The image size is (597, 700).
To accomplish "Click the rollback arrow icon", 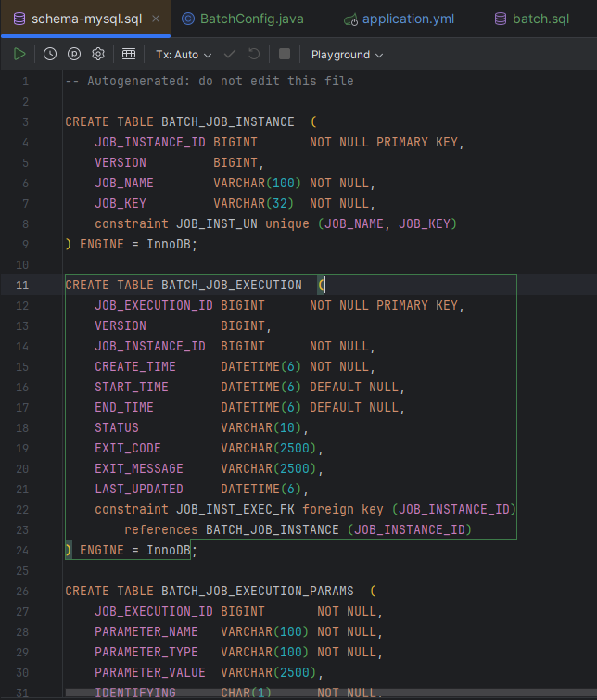I will point(254,55).
